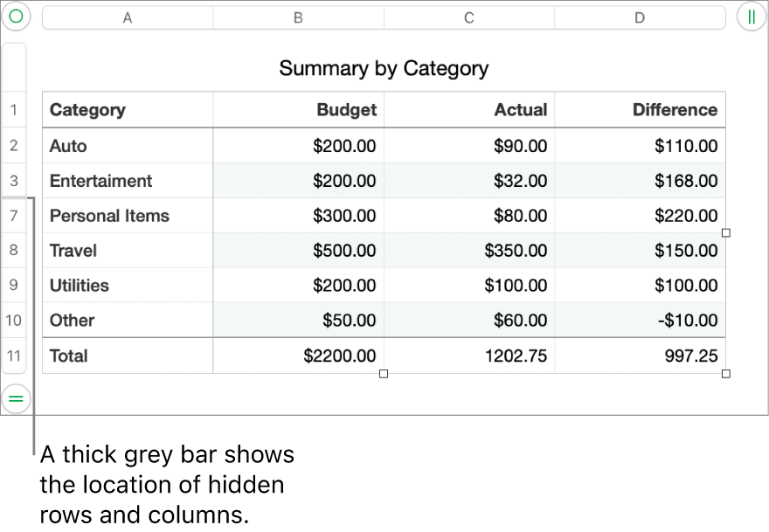Select column D reference tab
This screenshot has height=532, width=769.
pyautogui.click(x=640, y=17)
